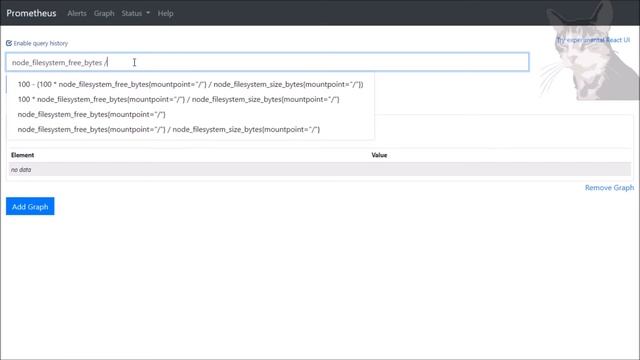Click the Element column header
The width and height of the screenshot is (640, 360).
click(x=22, y=155)
